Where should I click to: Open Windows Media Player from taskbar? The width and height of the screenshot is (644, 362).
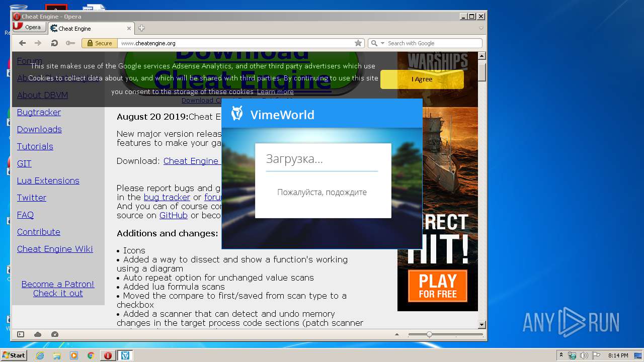pos(74,355)
